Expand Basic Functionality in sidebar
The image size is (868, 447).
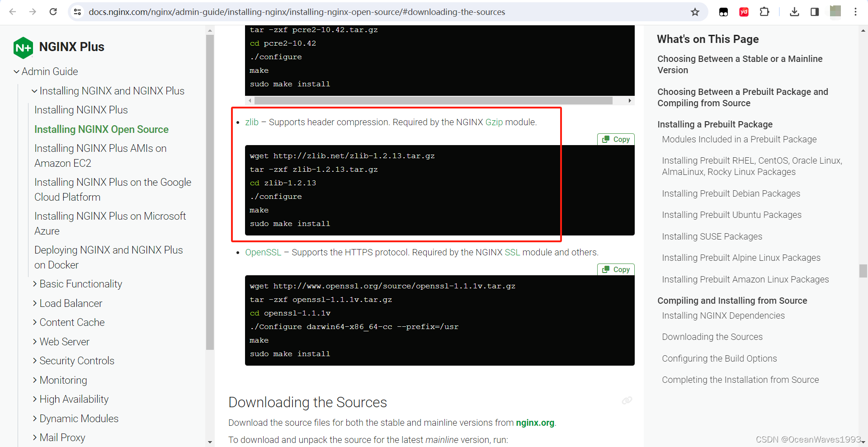coord(35,284)
